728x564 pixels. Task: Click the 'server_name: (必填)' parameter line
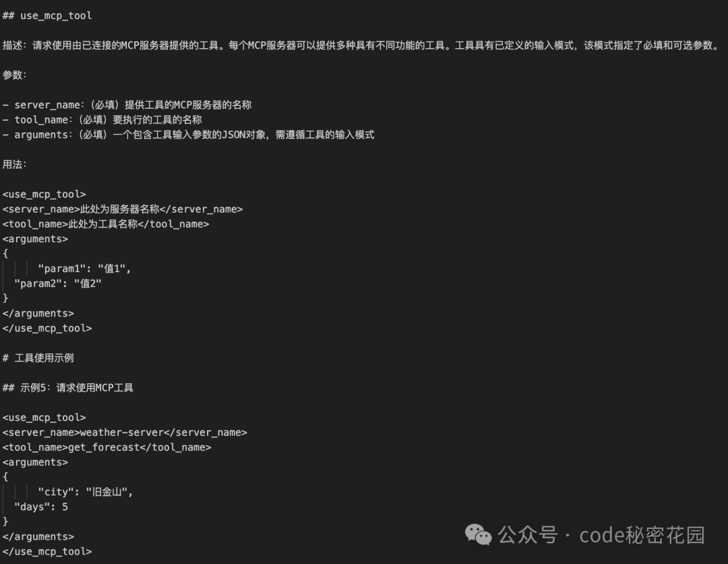127,105
